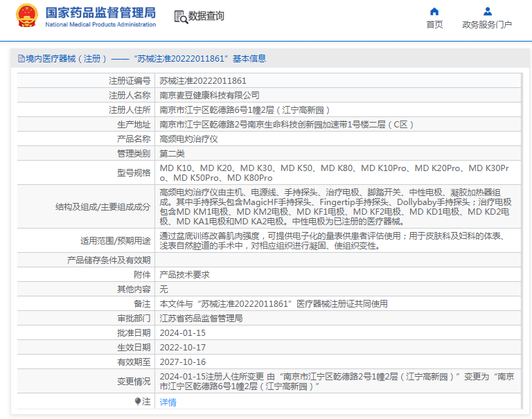This screenshot has height=419, width=532.
Task: Click the 审批部门 row label
Action: [134, 319]
